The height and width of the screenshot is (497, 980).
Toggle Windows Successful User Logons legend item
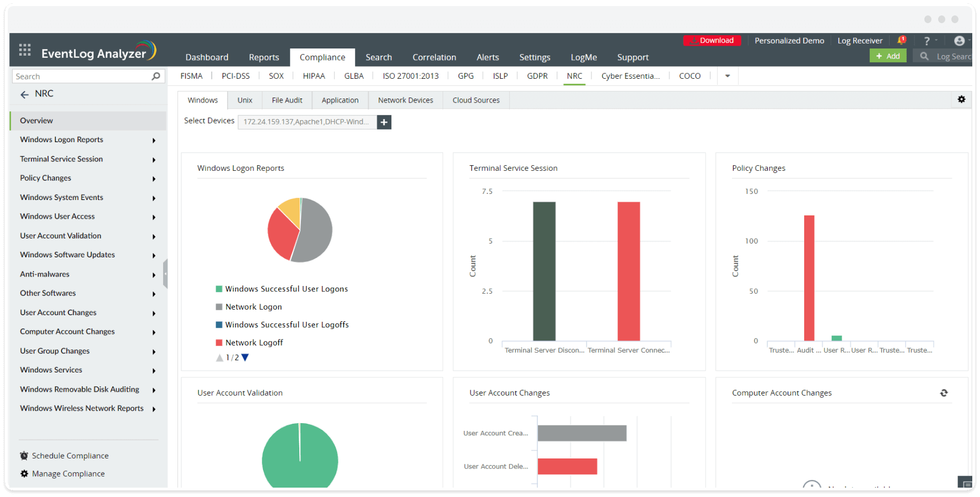pos(282,289)
